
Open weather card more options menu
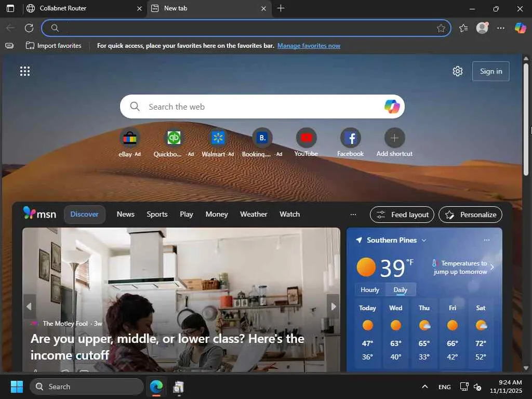click(x=486, y=240)
